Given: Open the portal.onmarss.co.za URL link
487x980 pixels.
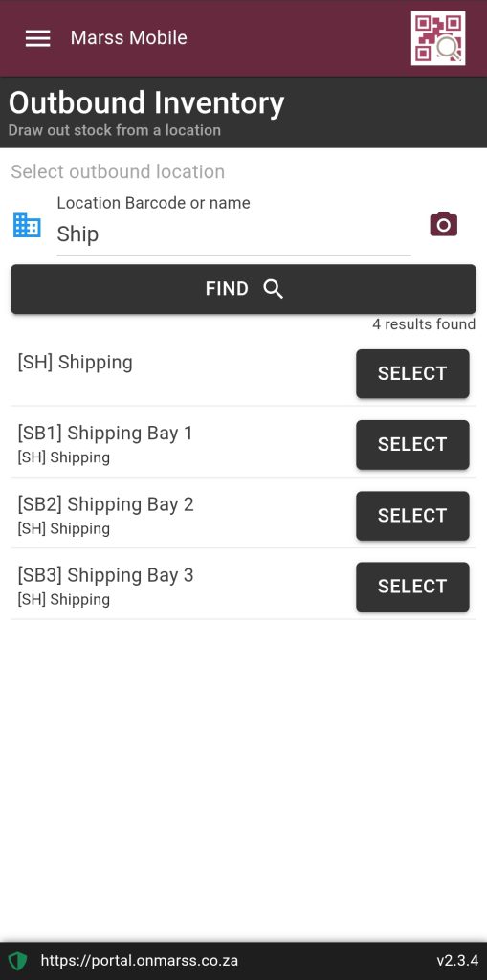Looking at the screenshot, I should (x=140, y=961).
